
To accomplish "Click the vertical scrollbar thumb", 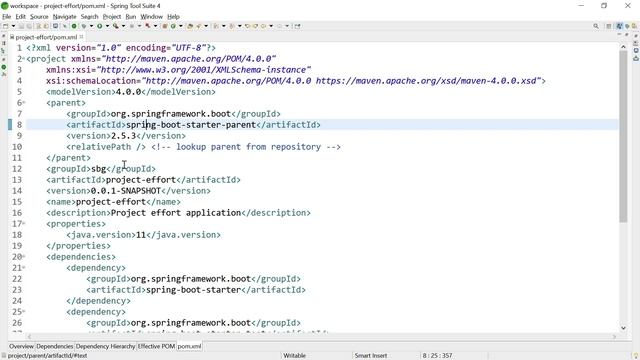I will (x=623, y=137).
